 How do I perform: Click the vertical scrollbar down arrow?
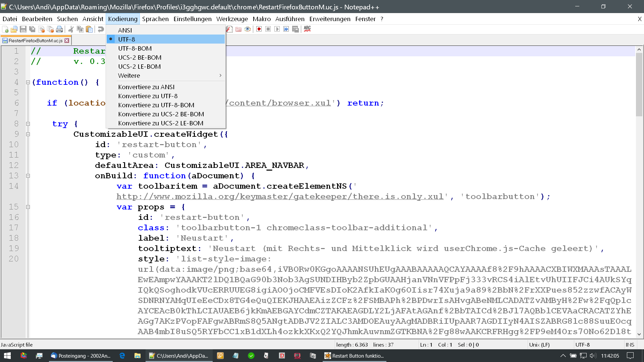639,334
